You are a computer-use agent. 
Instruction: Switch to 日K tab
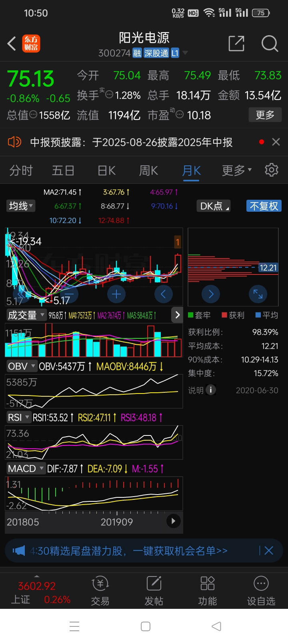pos(106,171)
